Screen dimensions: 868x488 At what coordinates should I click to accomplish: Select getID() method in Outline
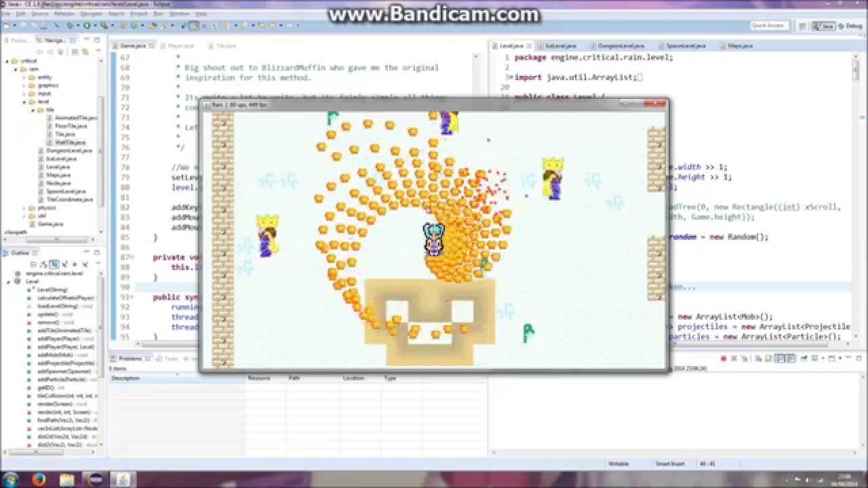click(45, 388)
